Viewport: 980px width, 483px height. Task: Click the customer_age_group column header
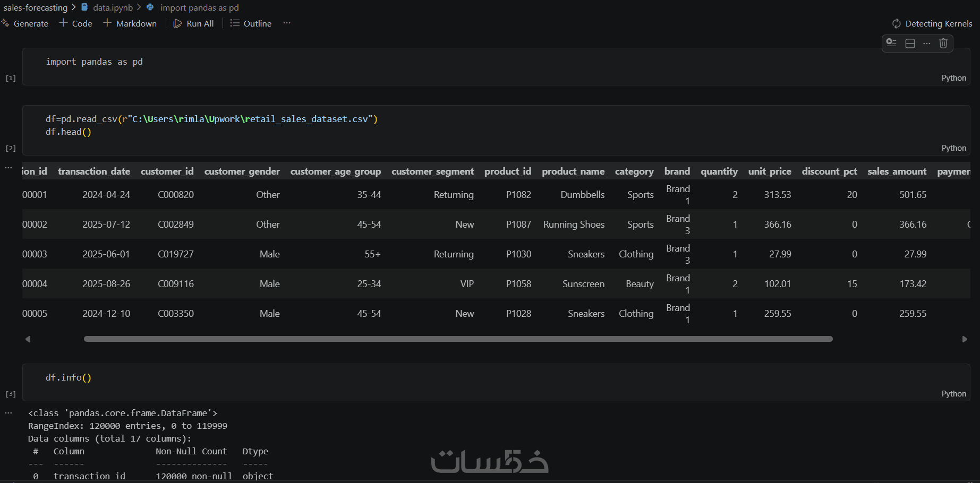point(336,171)
